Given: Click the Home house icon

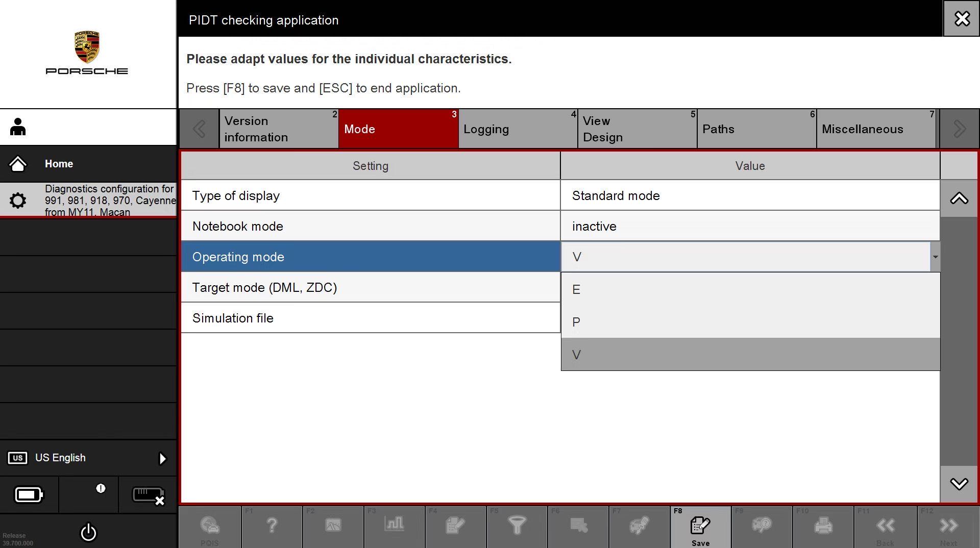Looking at the screenshot, I should (18, 164).
